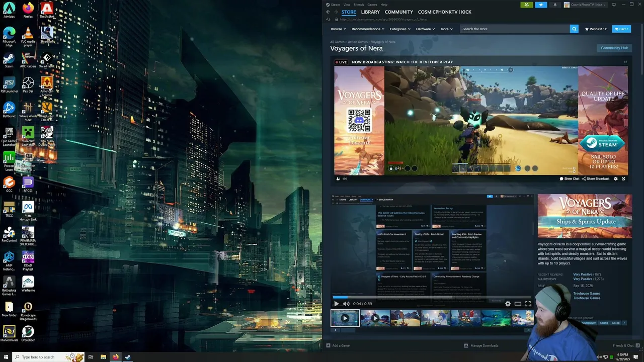Select the RuneScape Dragonwilds desktop icon
Image resolution: width=644 pixels, height=362 pixels.
point(28,310)
